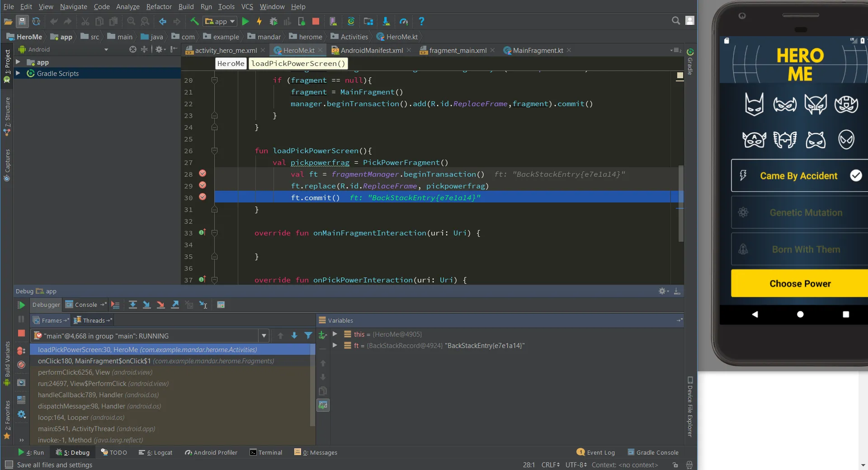
Task: Expand the 'ft' variable in Variables
Action: coord(335,345)
